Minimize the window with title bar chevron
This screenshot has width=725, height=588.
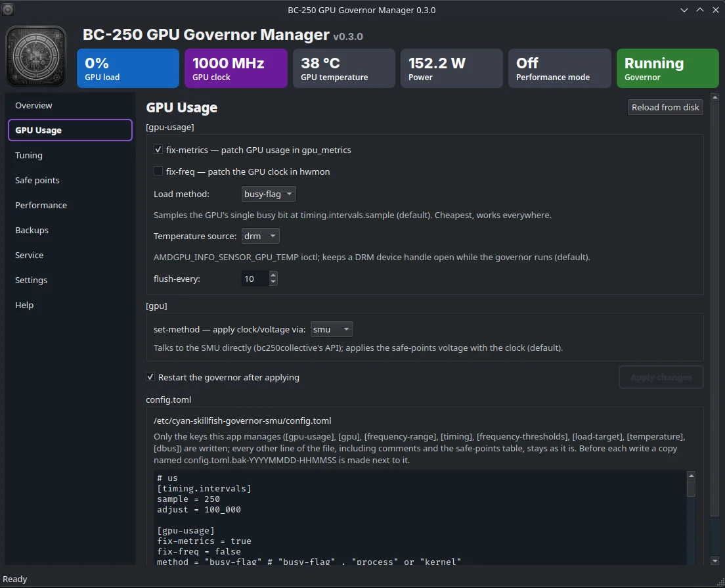click(x=684, y=10)
